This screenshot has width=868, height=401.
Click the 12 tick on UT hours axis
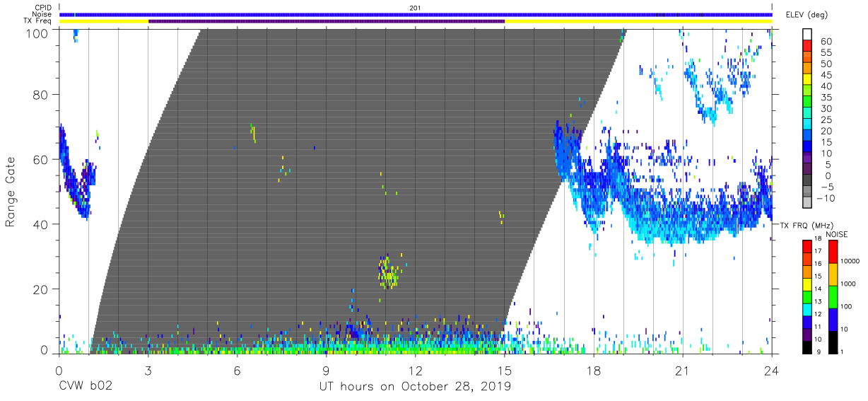[x=416, y=371]
